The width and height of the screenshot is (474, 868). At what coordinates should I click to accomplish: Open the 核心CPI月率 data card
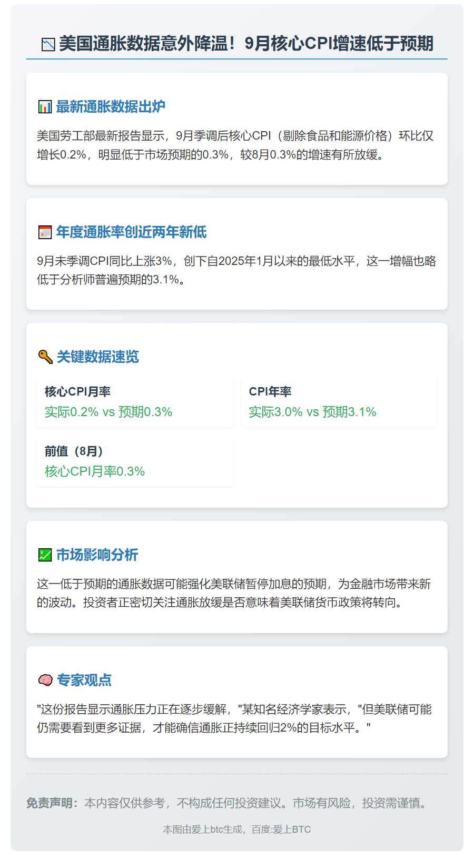coord(135,402)
